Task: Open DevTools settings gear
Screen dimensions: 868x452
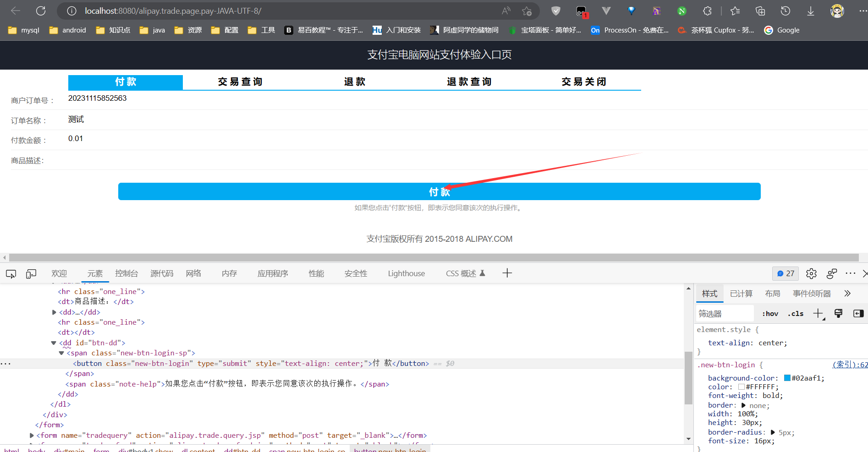Action: pyautogui.click(x=811, y=273)
